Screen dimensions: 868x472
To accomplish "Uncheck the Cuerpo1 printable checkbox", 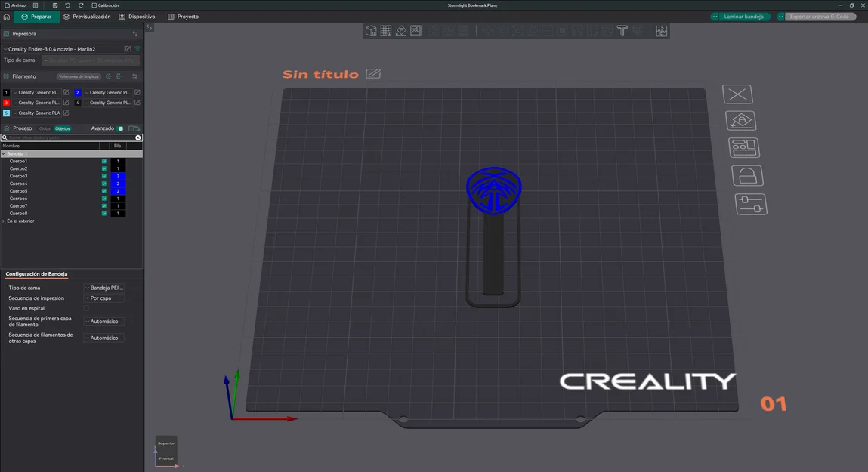I will click(104, 161).
